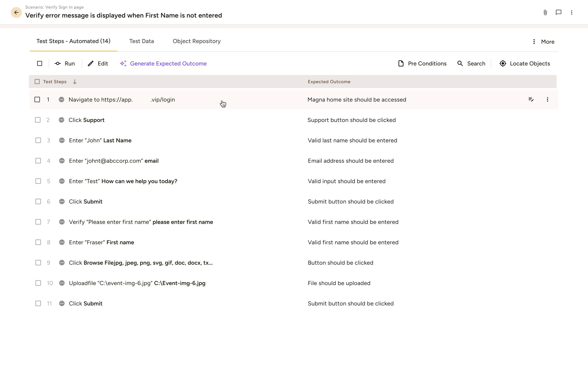The image size is (588, 367).
Task: Select all steps via the header checkbox
Action: pyautogui.click(x=37, y=82)
